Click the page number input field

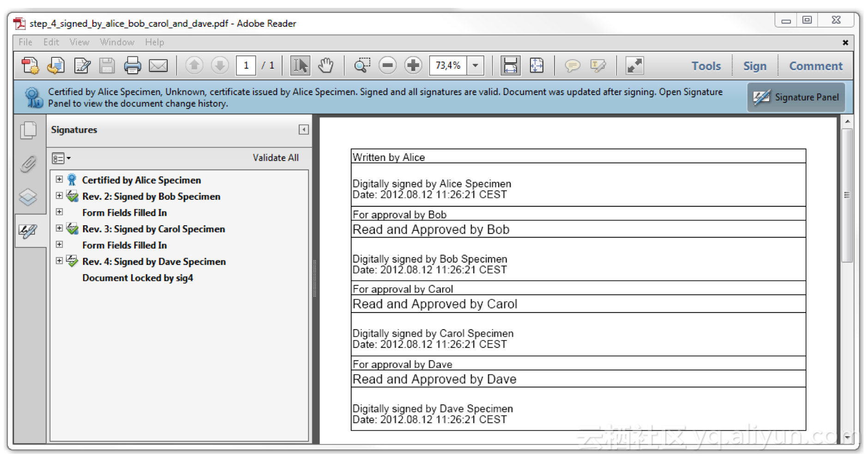[x=246, y=66]
